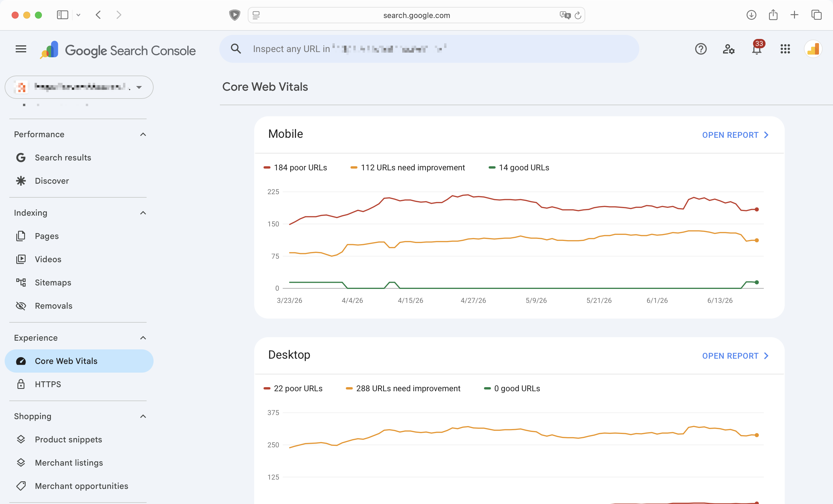Go forward in Safari history
Viewport: 833px width, 504px height.
119,15
